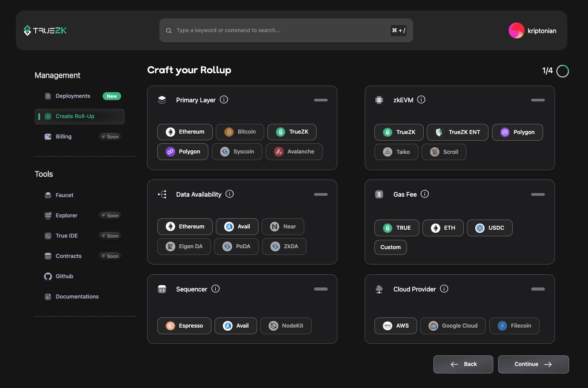This screenshot has width=588, height=388.
Task: Select Espresso sequencer
Action: (184, 326)
